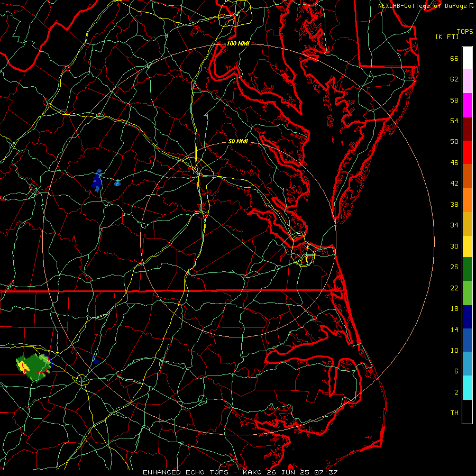Click the gold 38 kft legend swatch
The image size is (476, 476).
(467, 224)
